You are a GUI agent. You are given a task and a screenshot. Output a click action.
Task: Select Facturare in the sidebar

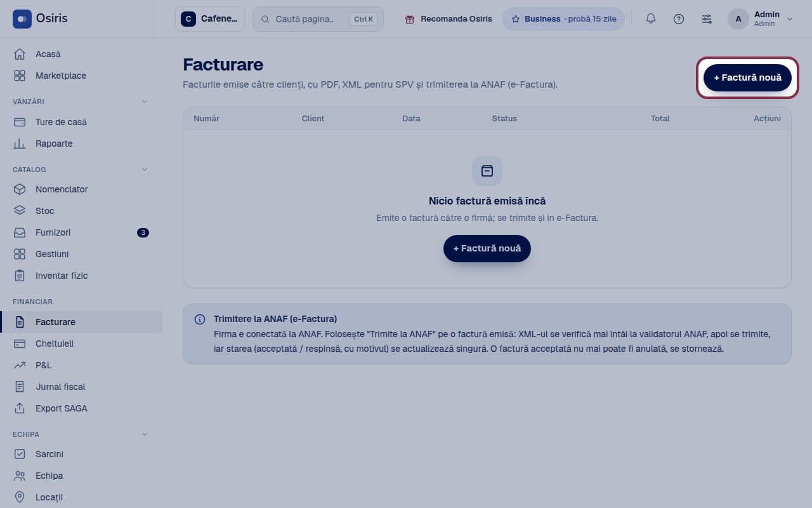tap(81, 322)
